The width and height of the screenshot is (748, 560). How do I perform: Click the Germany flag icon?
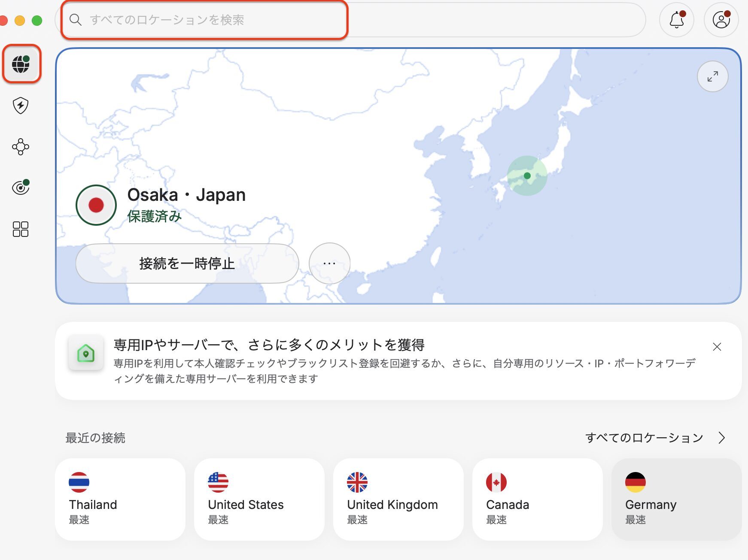635,482
